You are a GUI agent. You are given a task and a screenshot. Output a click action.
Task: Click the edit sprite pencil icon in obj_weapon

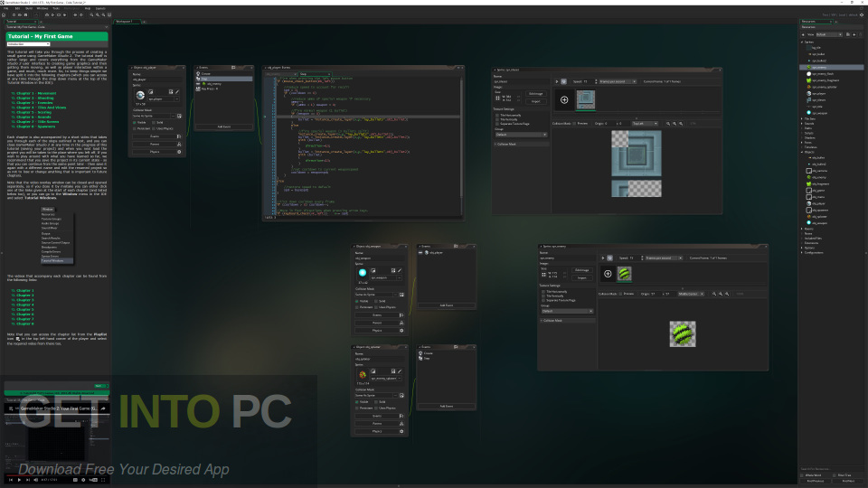click(400, 270)
